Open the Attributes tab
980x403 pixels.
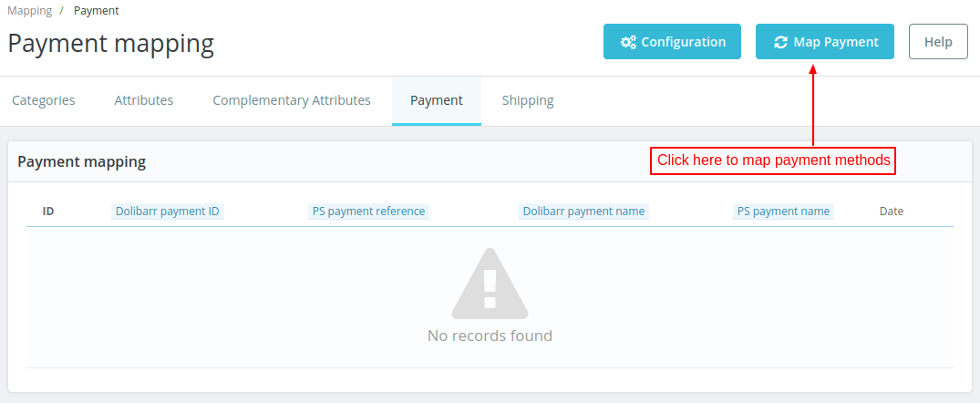tap(143, 100)
